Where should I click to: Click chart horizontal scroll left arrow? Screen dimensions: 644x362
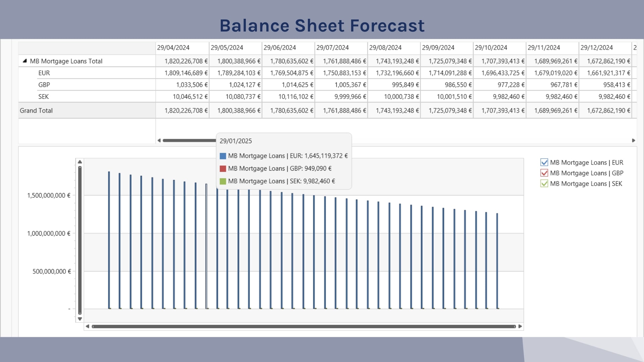88,326
